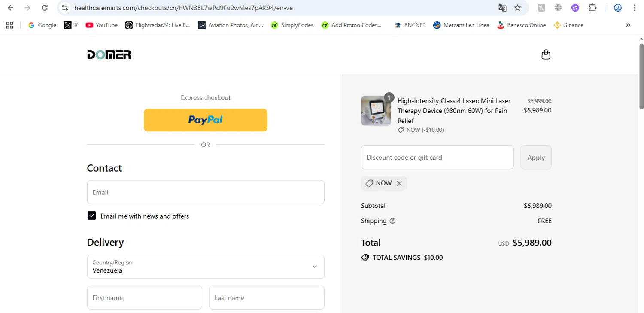
Task: View site information icon in address bar
Action: 65,8
